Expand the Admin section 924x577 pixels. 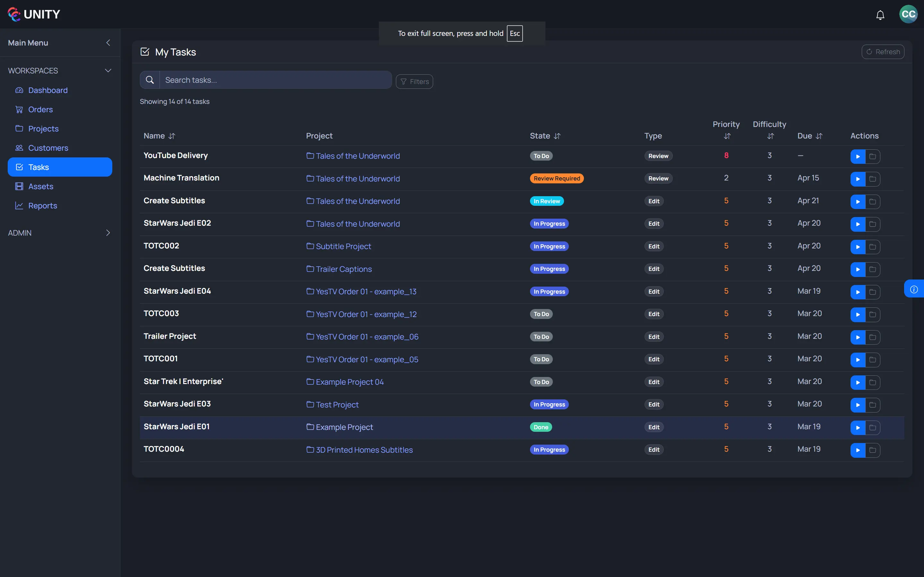108,233
